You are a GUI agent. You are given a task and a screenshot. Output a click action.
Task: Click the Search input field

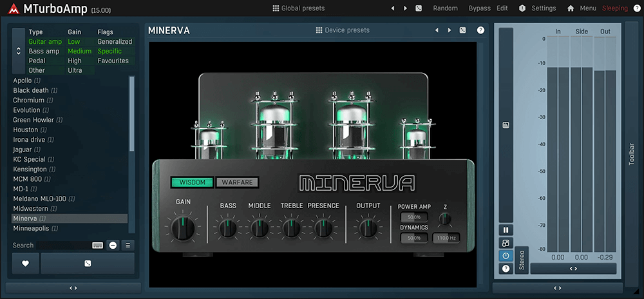(x=64, y=246)
